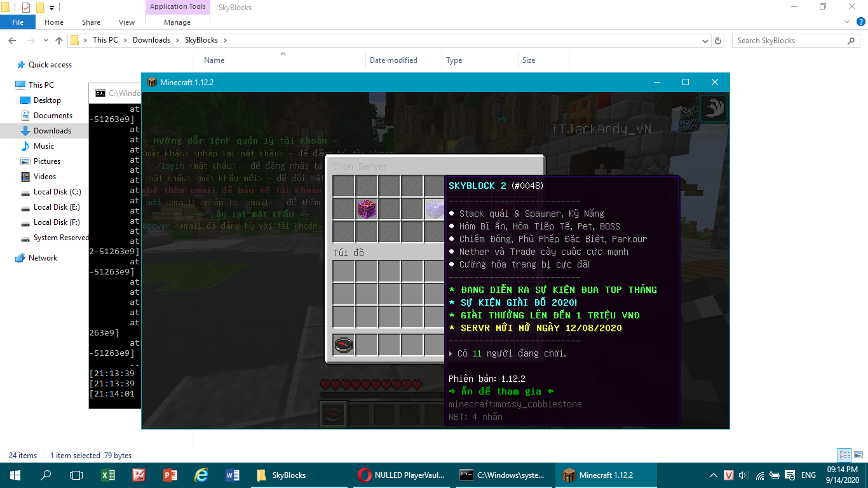Click the Properties checkmark icon in quick access toolbar
This screenshot has height=488, width=868.
(26, 8)
